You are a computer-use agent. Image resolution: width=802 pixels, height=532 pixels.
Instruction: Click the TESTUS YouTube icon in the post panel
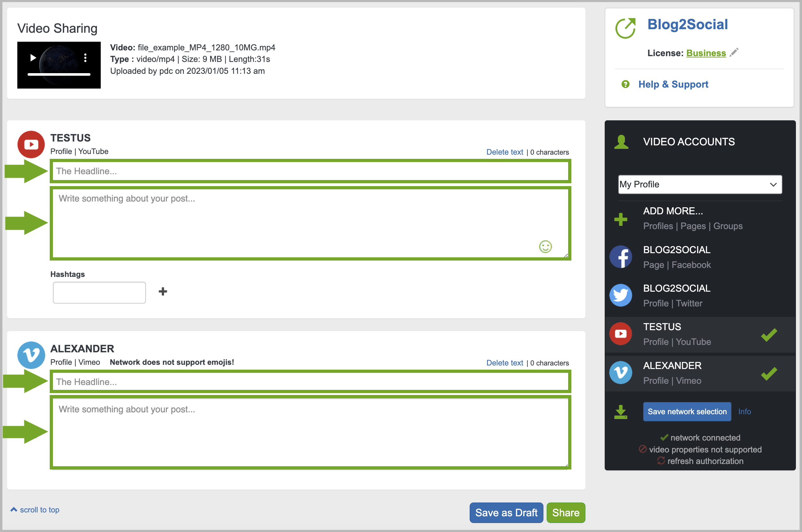[x=31, y=144]
